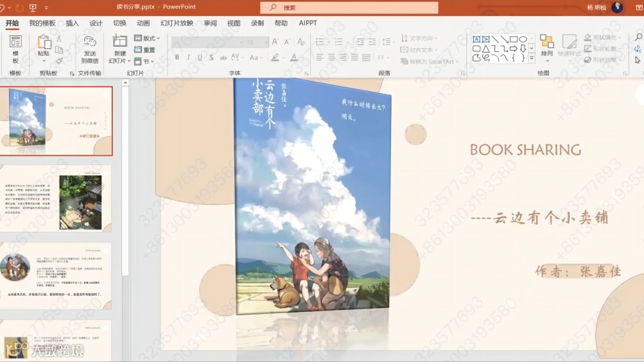644x362 pixels.
Task: Increase font size with the large A icon
Action: point(275,42)
